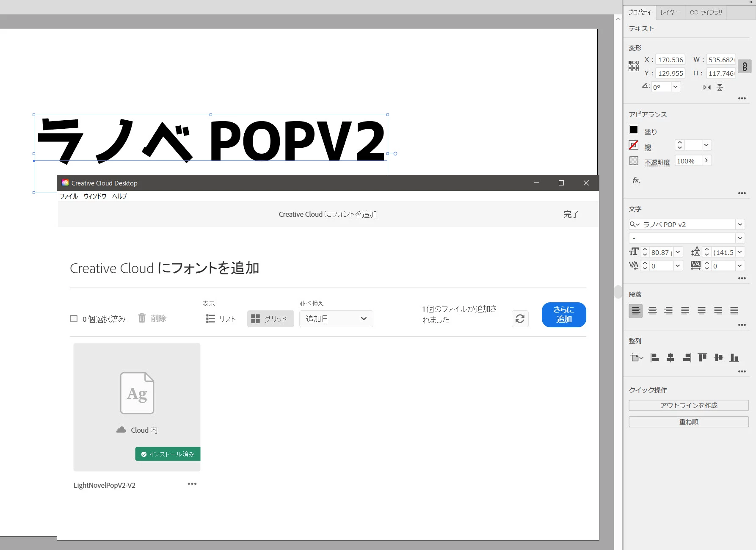Justify text with last line centered
The height and width of the screenshot is (550, 756).
tap(701, 311)
